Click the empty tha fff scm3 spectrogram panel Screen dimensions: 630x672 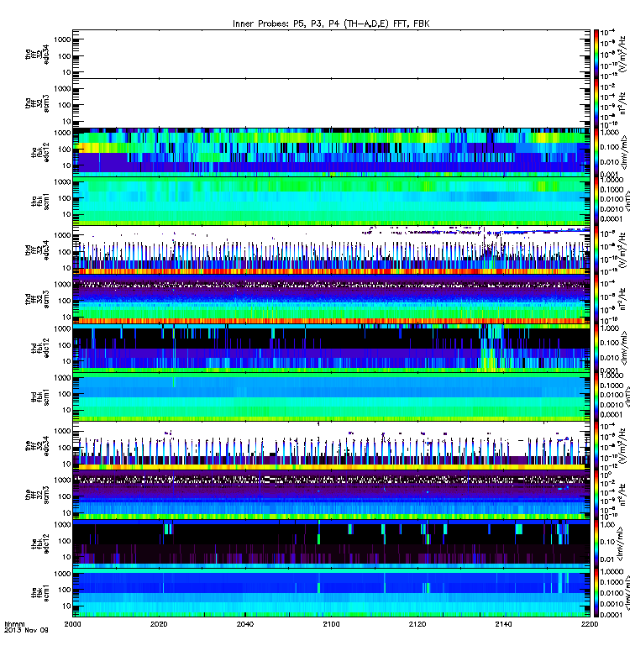click(x=331, y=103)
